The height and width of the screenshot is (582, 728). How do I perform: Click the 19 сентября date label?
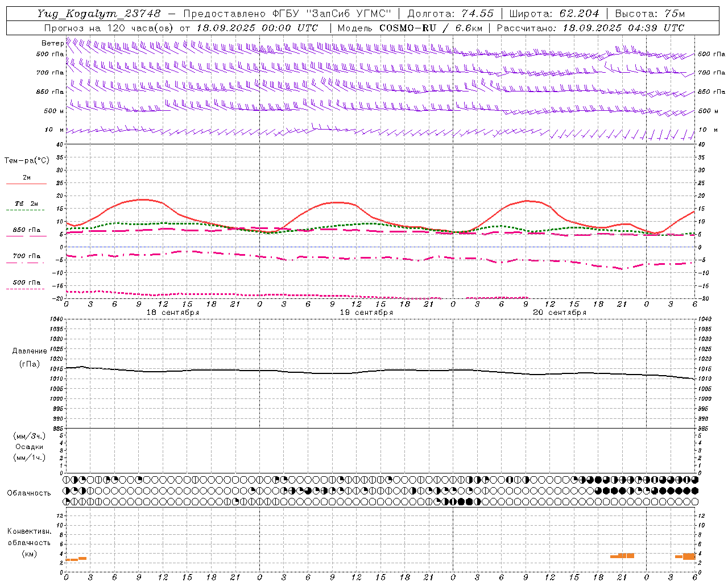[x=366, y=313]
